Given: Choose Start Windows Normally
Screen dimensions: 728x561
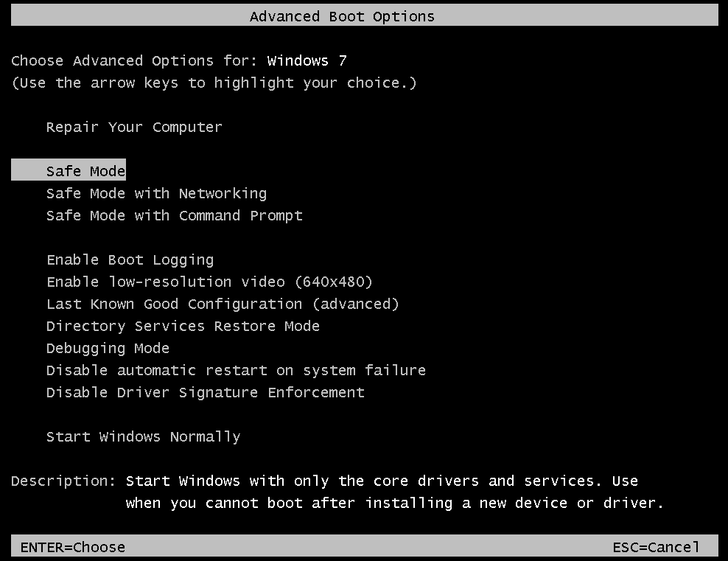Looking at the screenshot, I should click(x=143, y=437).
